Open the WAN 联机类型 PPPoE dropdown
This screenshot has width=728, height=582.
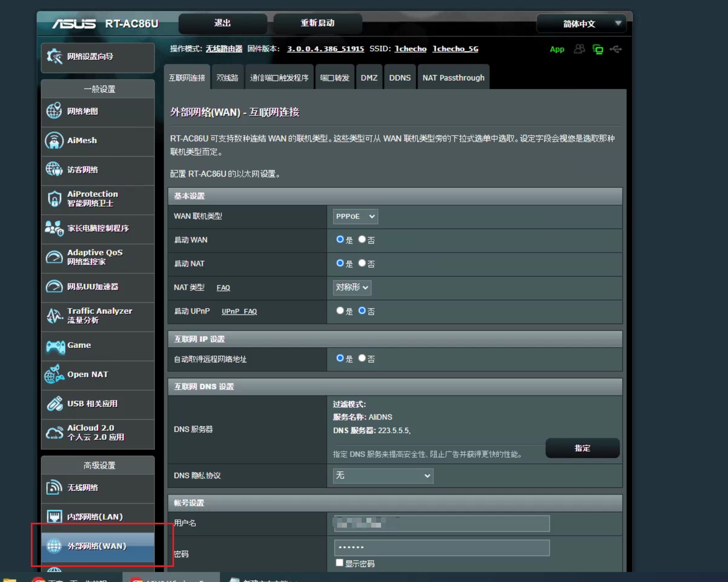(x=355, y=216)
